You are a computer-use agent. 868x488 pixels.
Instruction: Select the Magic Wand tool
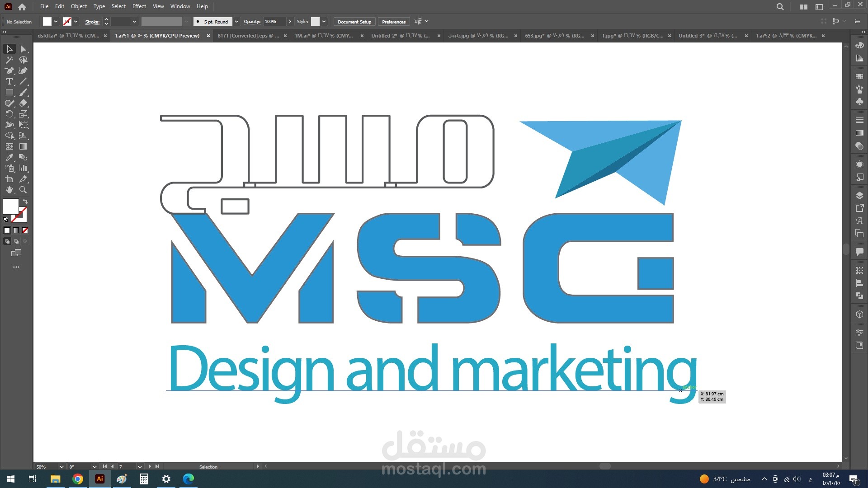9,60
